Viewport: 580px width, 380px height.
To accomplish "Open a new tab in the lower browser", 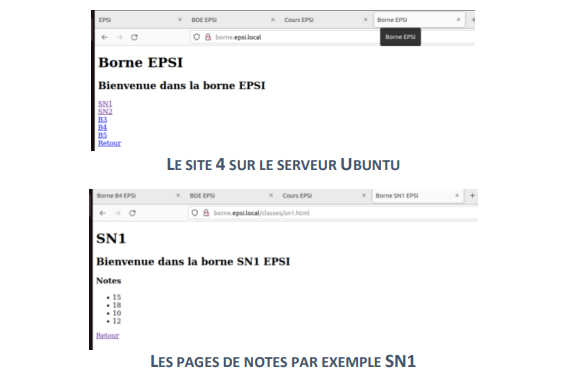I will 472,195.
